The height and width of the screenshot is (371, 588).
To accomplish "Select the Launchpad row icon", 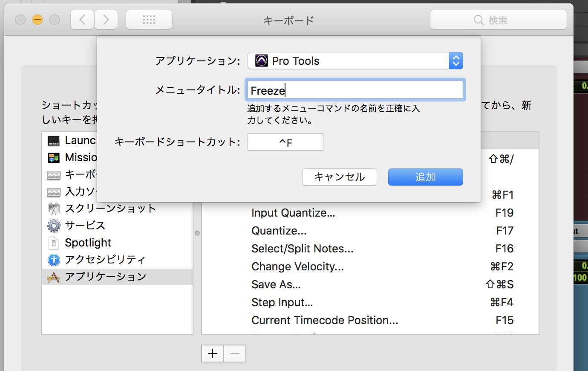I will 54,140.
